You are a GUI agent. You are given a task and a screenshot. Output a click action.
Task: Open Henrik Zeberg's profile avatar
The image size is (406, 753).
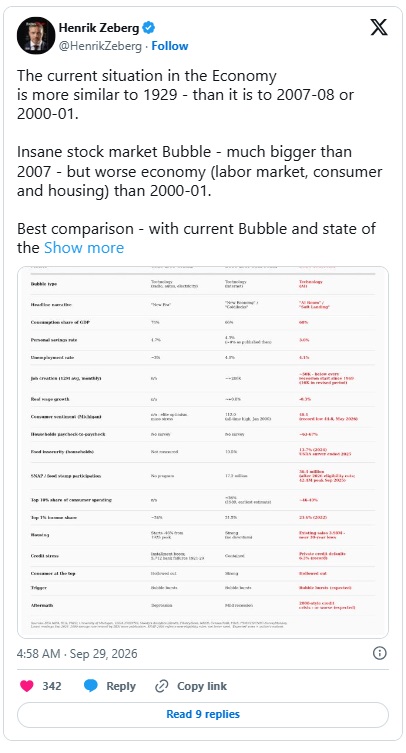[36, 36]
